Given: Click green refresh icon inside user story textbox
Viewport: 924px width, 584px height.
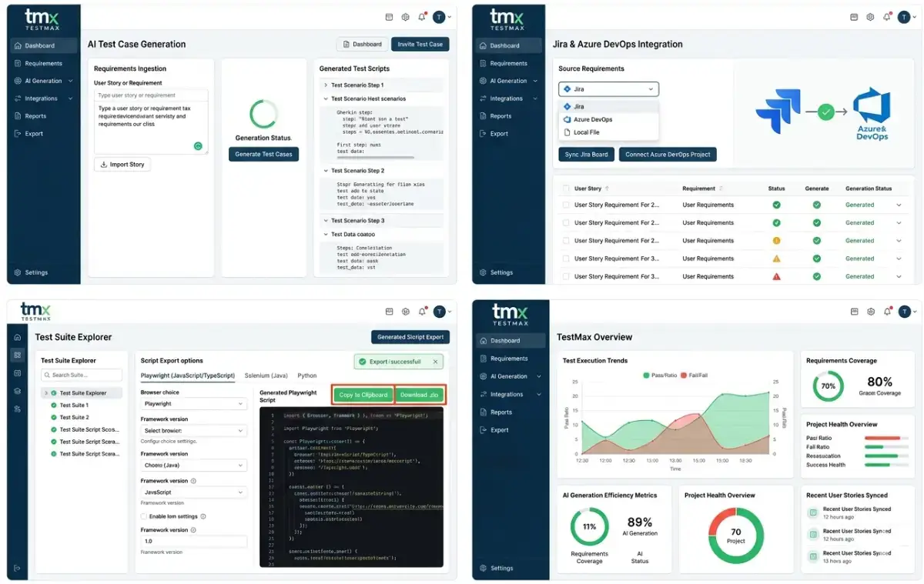Looking at the screenshot, I should 198,145.
